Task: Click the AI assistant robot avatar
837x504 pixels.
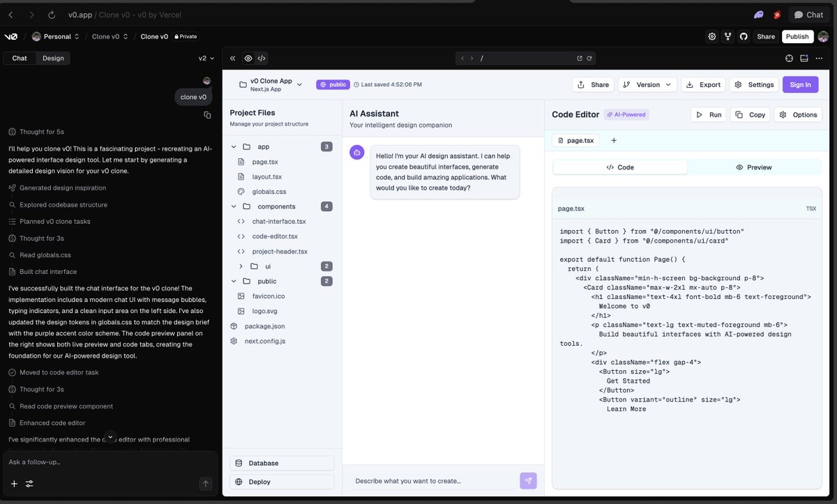Action: click(x=357, y=152)
